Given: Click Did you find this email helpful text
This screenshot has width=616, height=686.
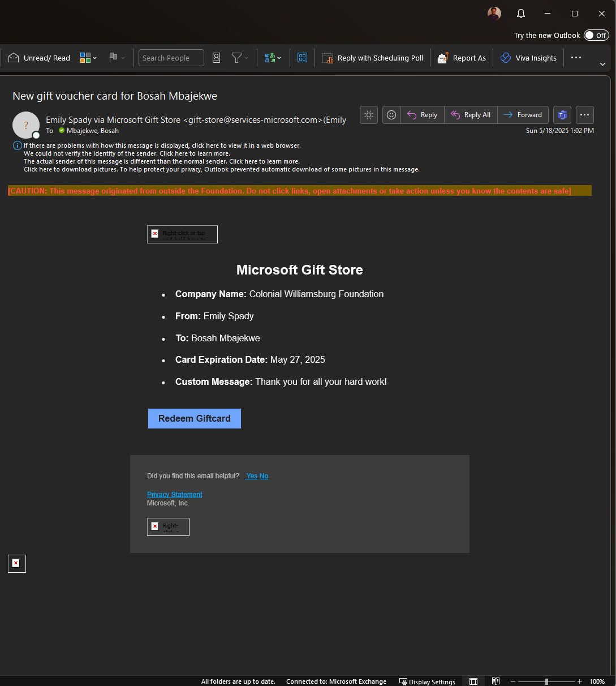Looking at the screenshot, I should [193, 476].
